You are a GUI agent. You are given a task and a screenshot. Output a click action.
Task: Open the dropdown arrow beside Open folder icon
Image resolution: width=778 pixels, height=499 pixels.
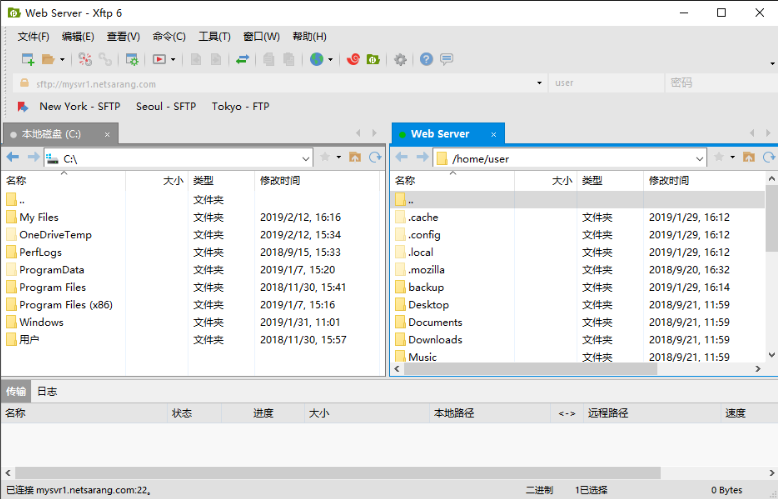click(63, 60)
